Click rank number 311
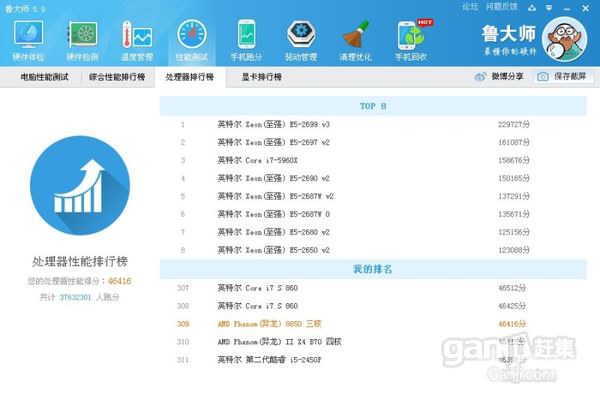 pos(183,360)
